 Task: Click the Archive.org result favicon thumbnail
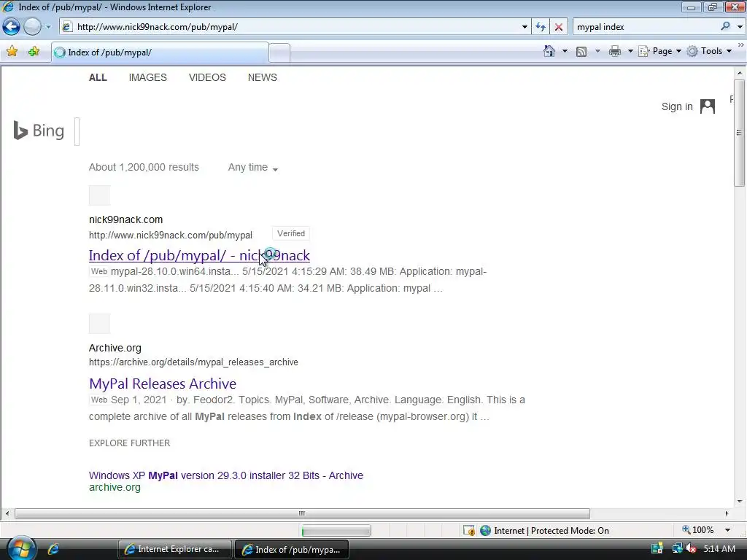[x=99, y=324]
